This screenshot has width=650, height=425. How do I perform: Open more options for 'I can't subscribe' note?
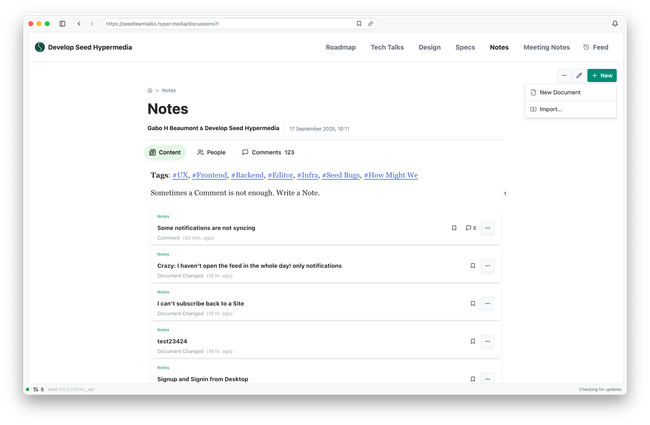click(487, 304)
